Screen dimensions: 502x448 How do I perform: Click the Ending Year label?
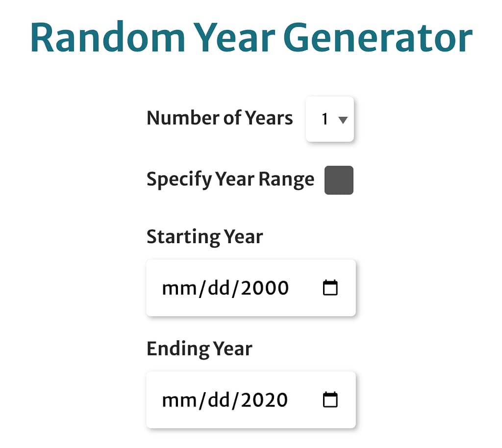click(x=199, y=349)
